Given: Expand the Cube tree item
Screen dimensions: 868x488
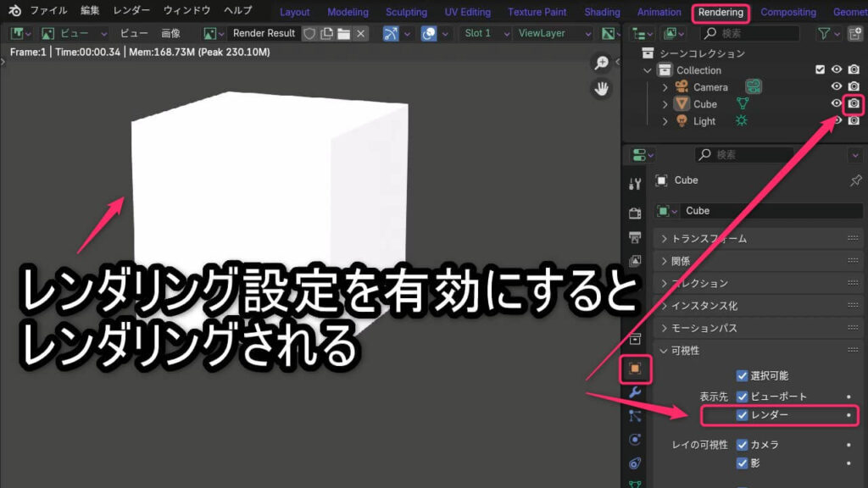Looking at the screenshot, I should coord(665,104).
